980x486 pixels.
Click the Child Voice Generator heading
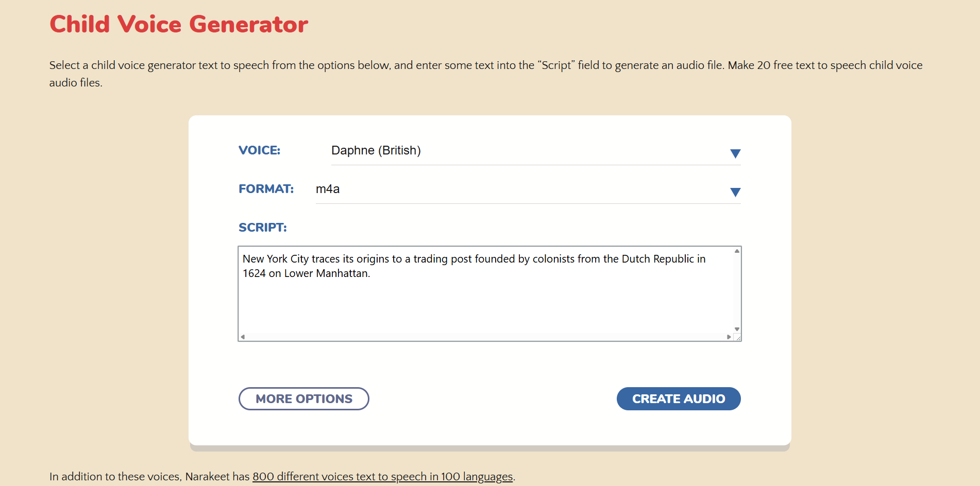click(x=178, y=24)
